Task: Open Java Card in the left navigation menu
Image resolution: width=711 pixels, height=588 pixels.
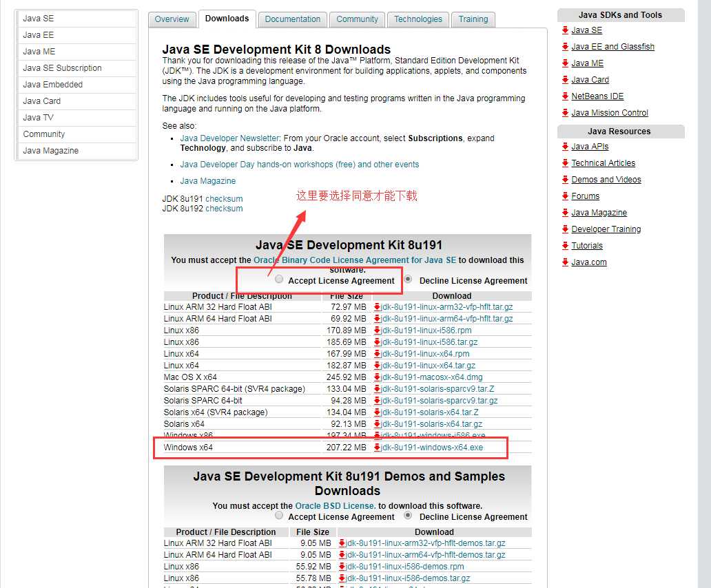Action: coord(76,101)
